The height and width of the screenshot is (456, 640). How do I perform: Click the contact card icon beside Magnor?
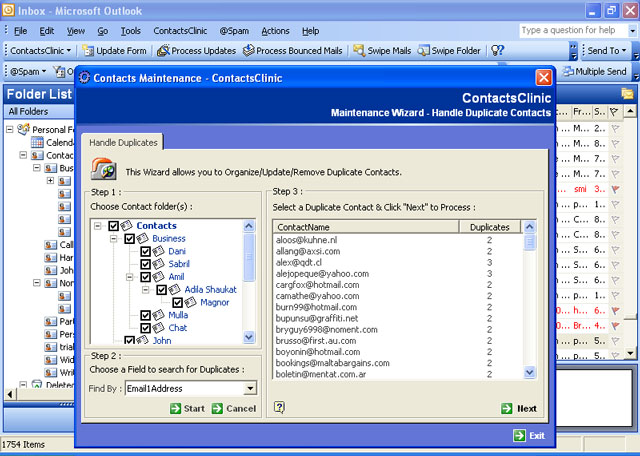click(x=190, y=302)
